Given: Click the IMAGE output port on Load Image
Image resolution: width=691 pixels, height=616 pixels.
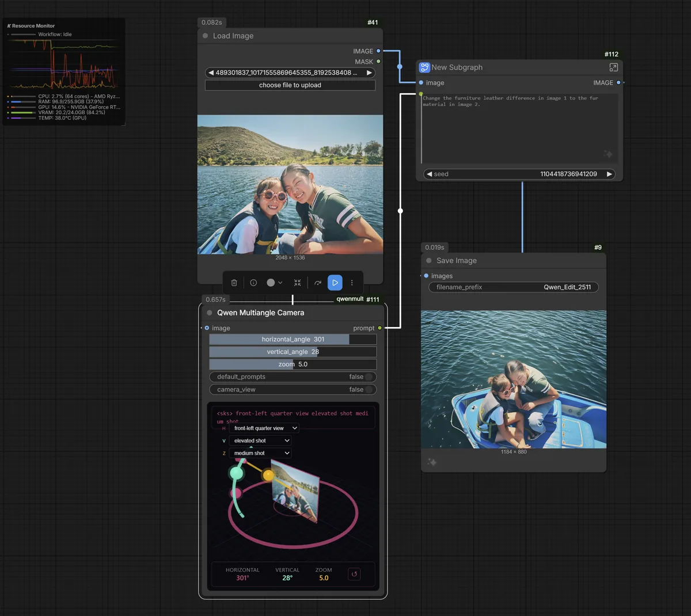Looking at the screenshot, I should (x=378, y=51).
